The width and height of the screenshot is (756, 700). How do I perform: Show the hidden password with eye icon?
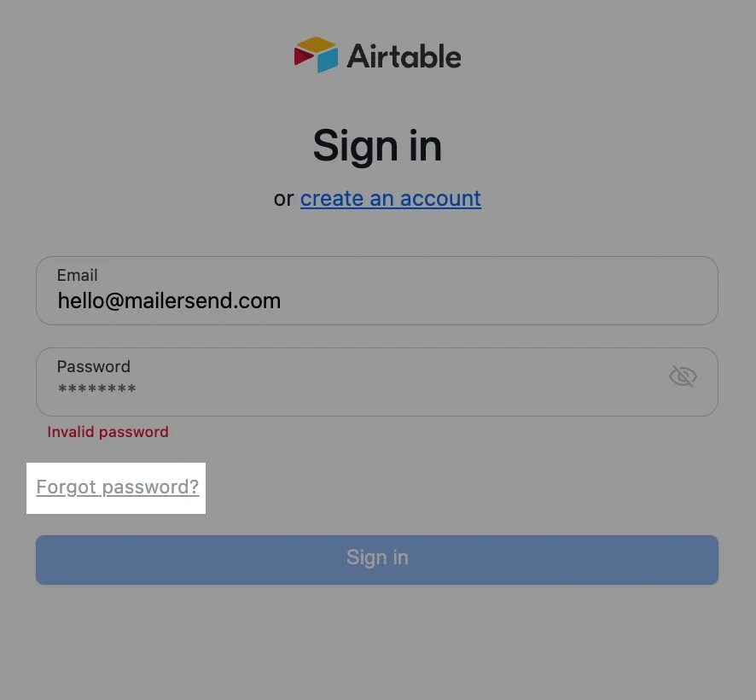(x=683, y=376)
